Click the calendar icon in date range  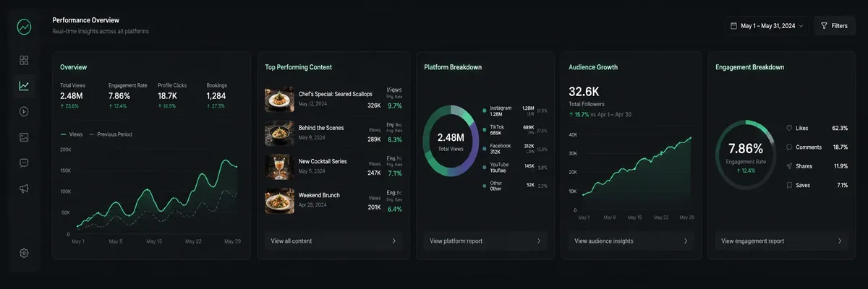point(733,26)
